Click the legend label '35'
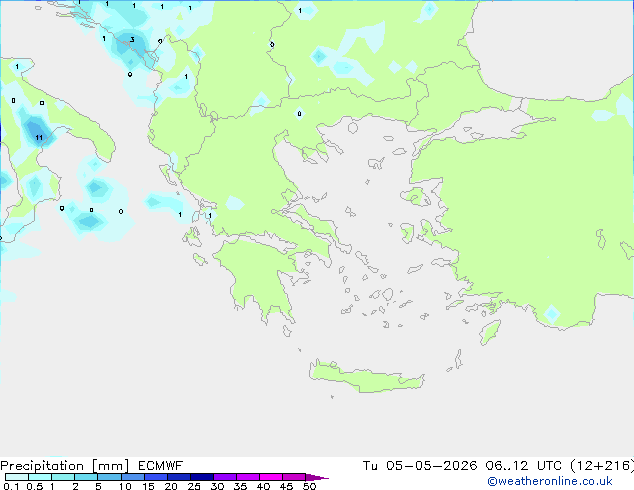The image size is (634, 490). (x=240, y=486)
